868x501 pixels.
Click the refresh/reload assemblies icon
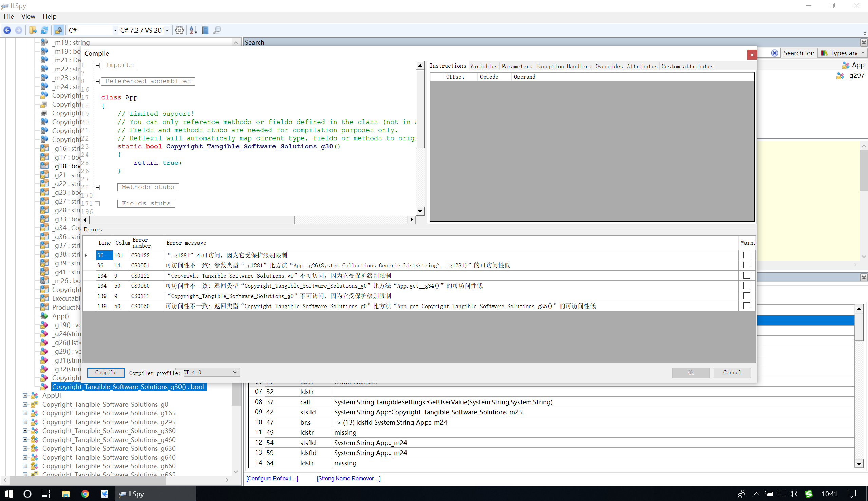point(45,30)
